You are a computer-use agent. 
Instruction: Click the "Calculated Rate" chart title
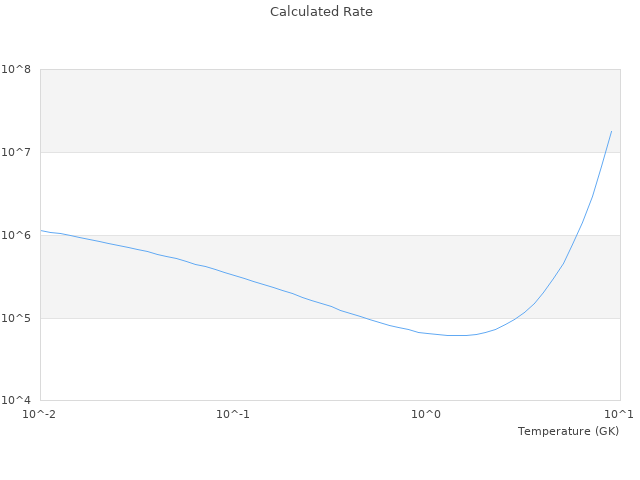tap(320, 12)
